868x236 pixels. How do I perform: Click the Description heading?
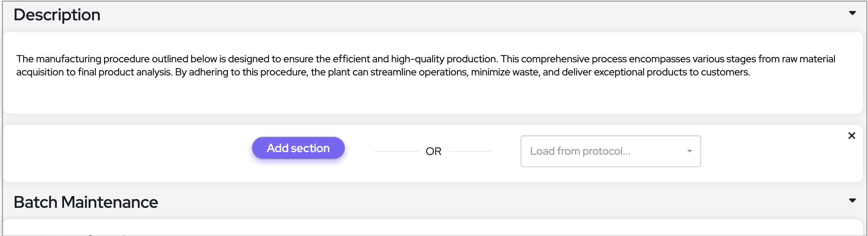click(57, 15)
